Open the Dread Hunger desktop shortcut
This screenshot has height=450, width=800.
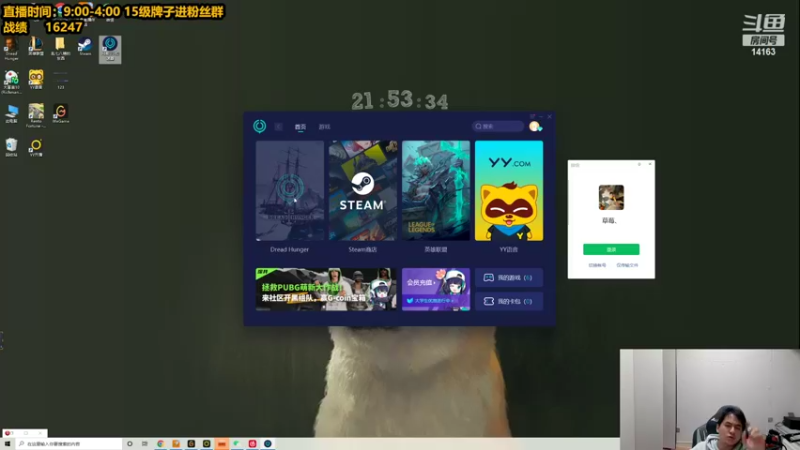click(11, 48)
